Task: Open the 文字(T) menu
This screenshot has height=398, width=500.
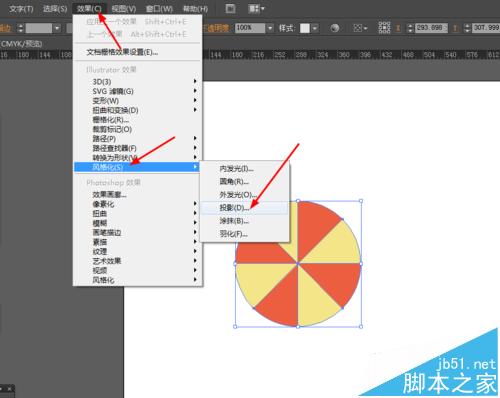Action: pyautogui.click(x=21, y=8)
